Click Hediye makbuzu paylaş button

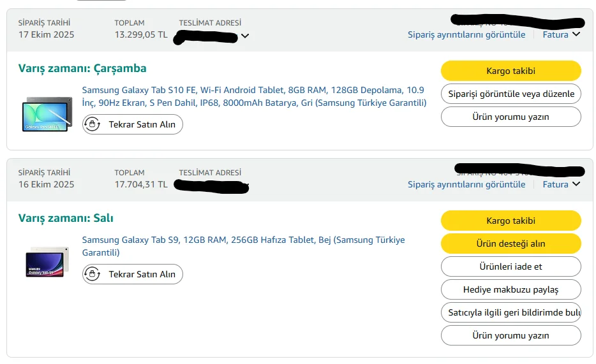(x=510, y=289)
